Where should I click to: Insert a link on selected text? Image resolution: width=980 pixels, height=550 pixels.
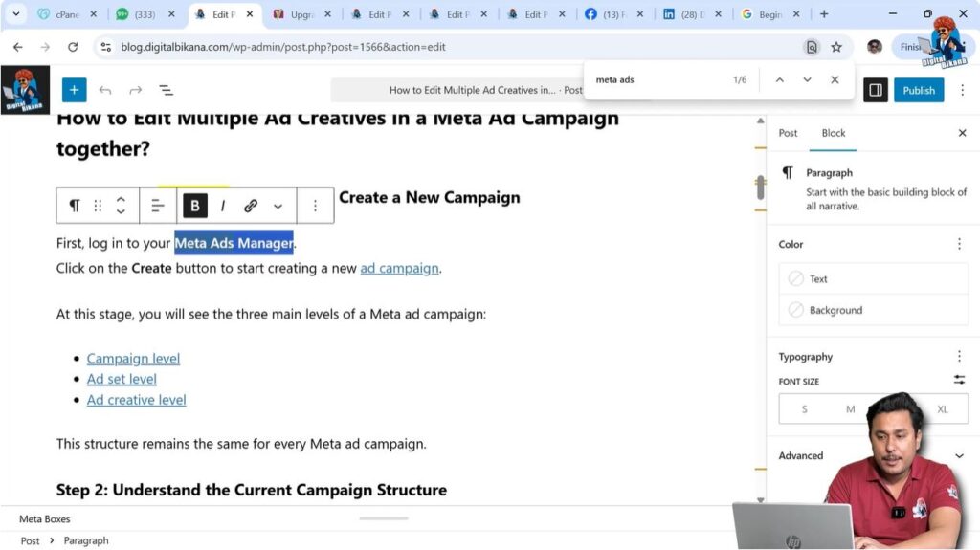point(251,206)
